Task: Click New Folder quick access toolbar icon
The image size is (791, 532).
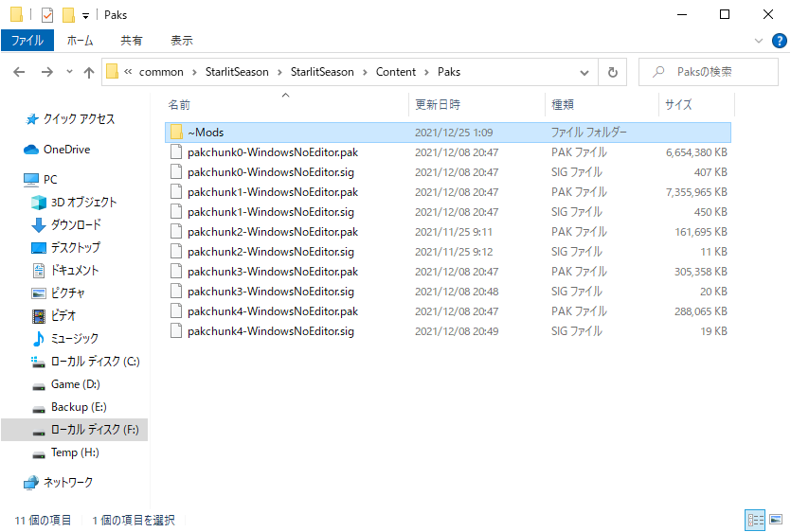Action: pyautogui.click(x=68, y=14)
